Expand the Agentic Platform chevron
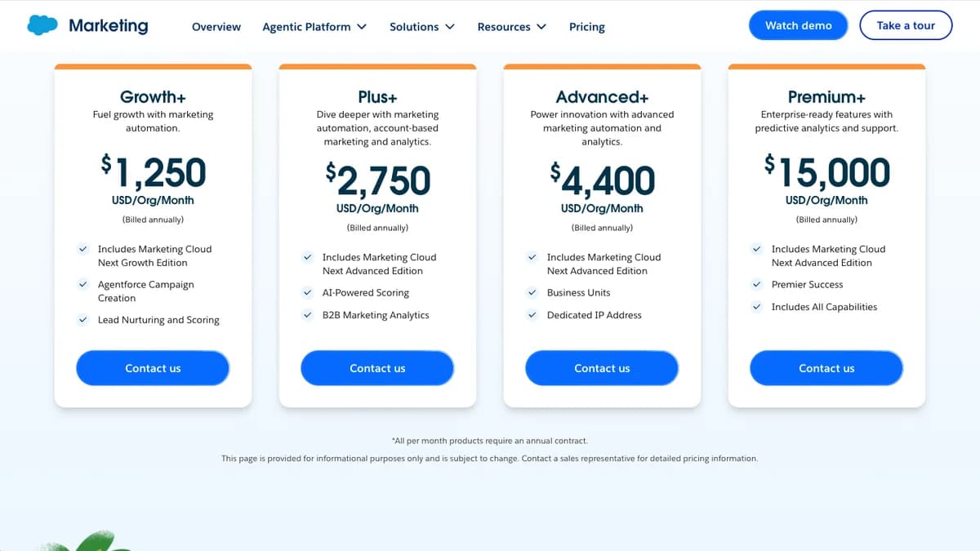 click(362, 27)
